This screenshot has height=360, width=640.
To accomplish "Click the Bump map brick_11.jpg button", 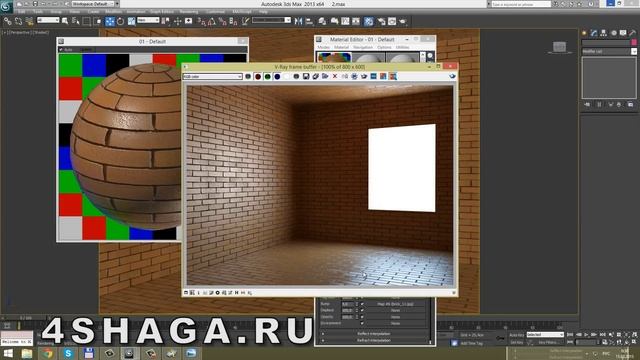I will click(x=395, y=304).
